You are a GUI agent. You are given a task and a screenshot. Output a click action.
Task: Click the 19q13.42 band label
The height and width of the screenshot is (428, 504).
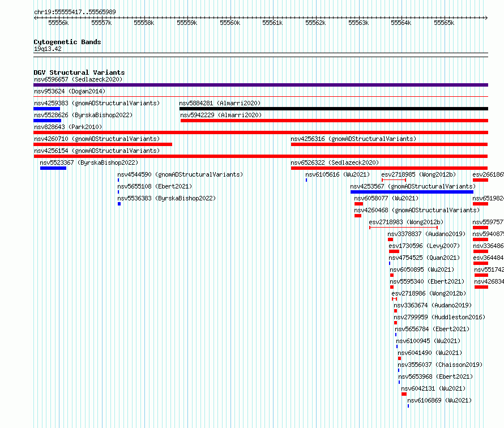pyautogui.click(x=48, y=49)
